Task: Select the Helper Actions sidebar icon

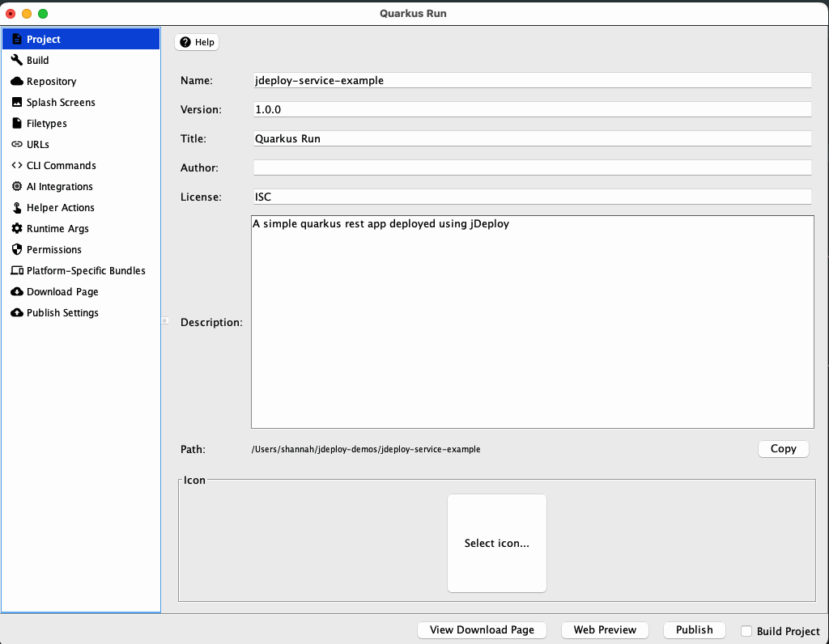Action: pyautogui.click(x=18, y=207)
